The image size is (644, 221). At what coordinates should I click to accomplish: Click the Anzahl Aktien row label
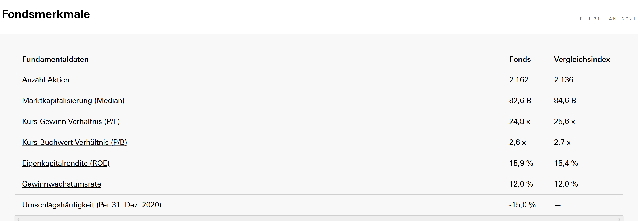click(x=46, y=80)
